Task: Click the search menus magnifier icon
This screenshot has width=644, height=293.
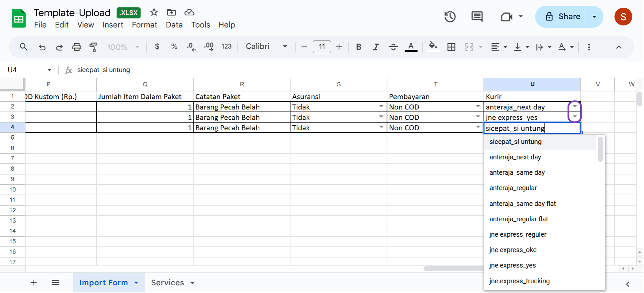Action: 23,47
